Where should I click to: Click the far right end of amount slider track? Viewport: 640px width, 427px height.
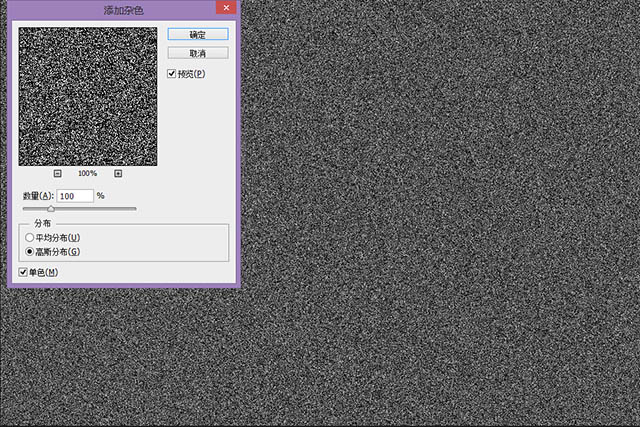click(x=136, y=208)
